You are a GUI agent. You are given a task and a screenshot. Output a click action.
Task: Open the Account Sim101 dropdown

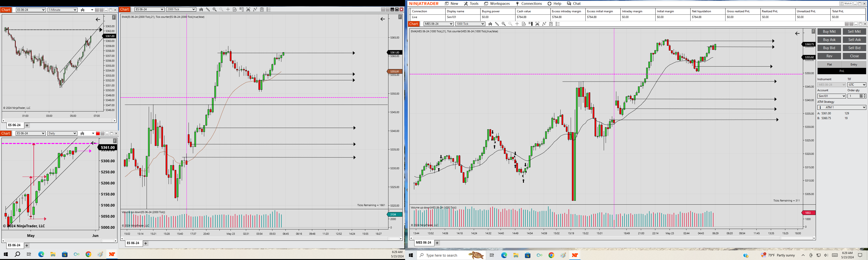click(x=832, y=96)
